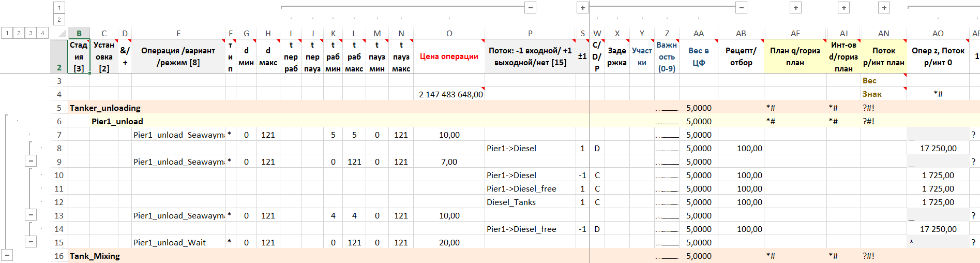Image resolution: width=980 pixels, height=263 pixels.
Task: Expand the column group above column AJ
Action: click(x=843, y=8)
